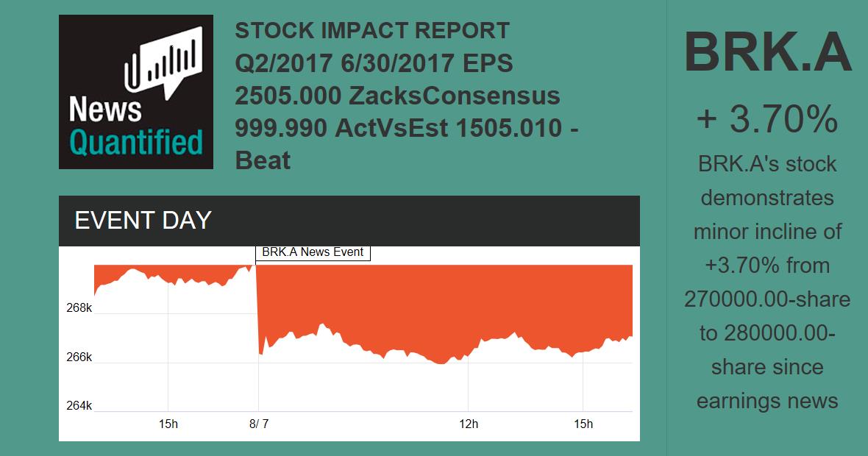Click the 266k y-axis label
868x456 pixels.
[79, 357]
